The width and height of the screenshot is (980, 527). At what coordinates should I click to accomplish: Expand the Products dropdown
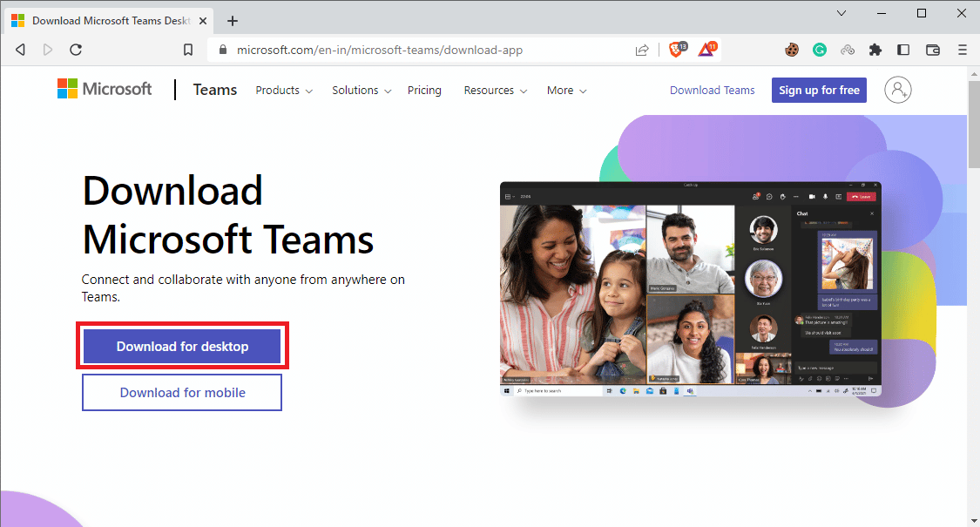coord(284,91)
